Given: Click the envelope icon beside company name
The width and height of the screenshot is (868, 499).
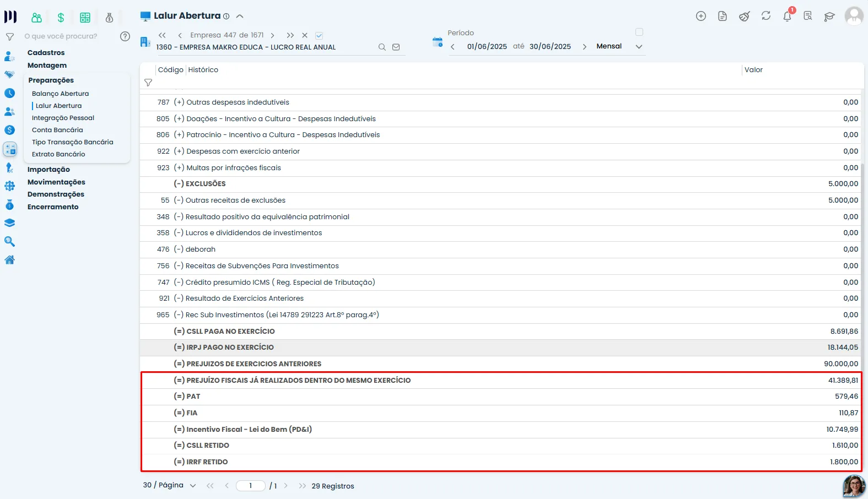Looking at the screenshot, I should coord(396,47).
